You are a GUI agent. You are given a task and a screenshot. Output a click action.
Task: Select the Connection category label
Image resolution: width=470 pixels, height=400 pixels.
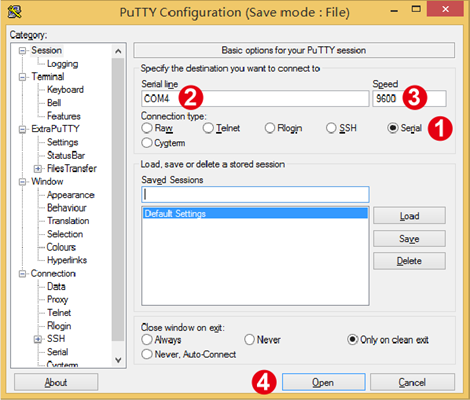point(53,273)
